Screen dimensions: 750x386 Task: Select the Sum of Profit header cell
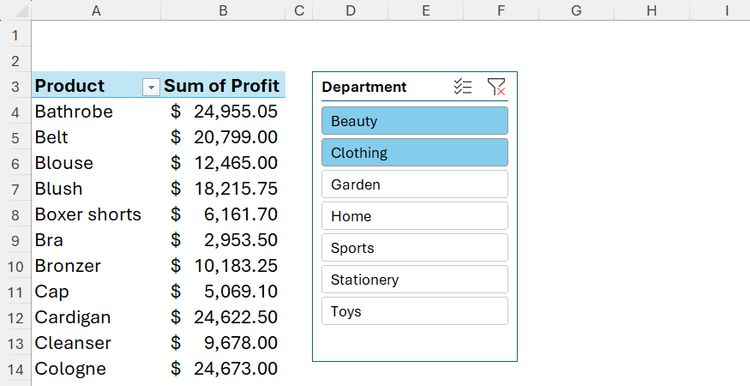click(223, 86)
